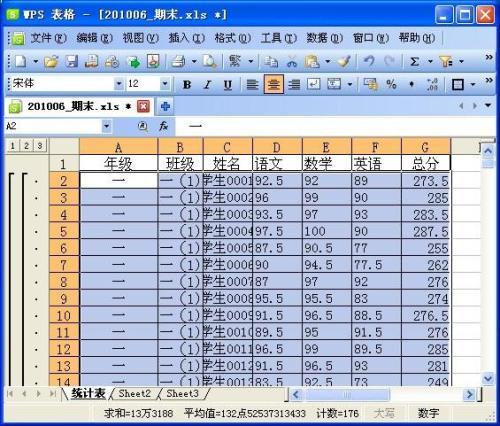Click the Undo arrow icon
This screenshot has height=426, width=500.
[x=369, y=61]
